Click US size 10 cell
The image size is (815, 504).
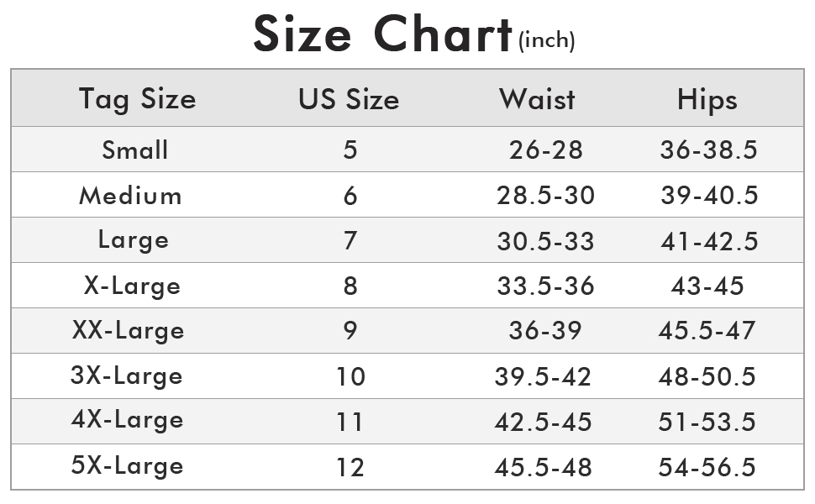click(350, 376)
